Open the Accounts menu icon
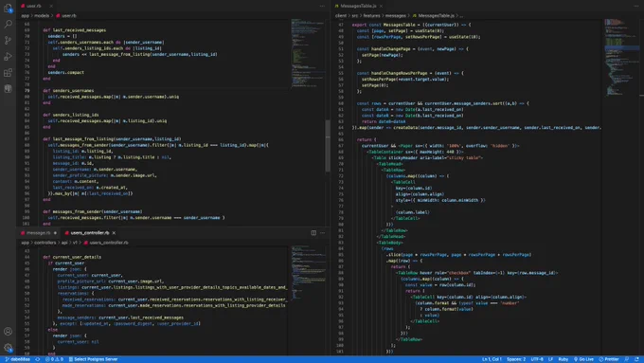The image size is (644, 363). [8, 332]
